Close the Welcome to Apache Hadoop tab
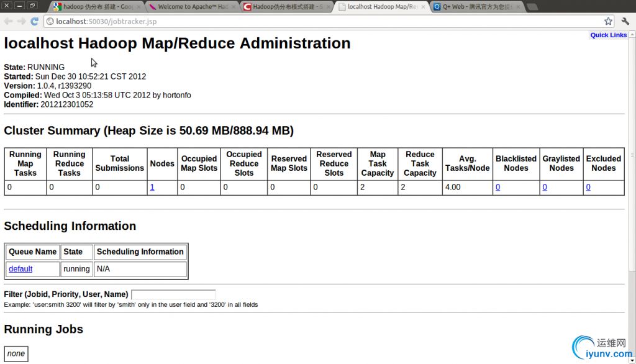 coord(234,7)
